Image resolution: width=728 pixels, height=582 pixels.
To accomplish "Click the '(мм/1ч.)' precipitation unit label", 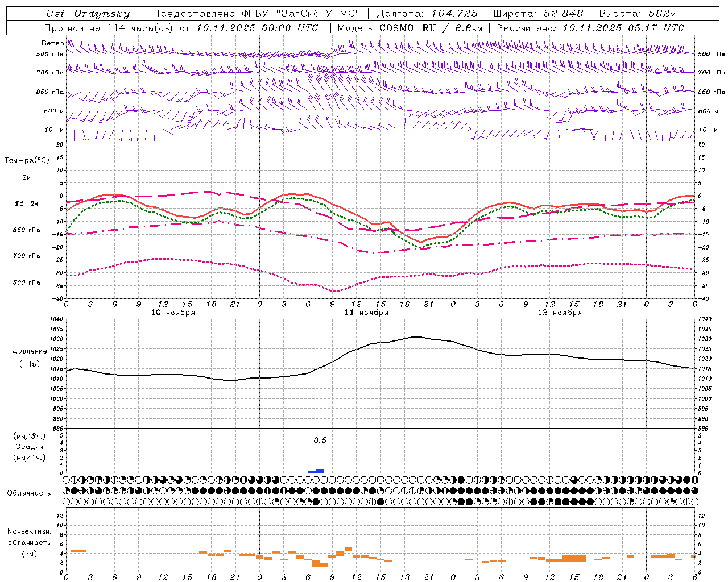I will click(30, 458).
